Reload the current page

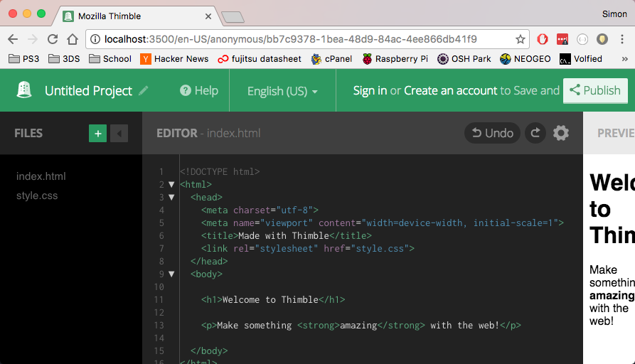tap(53, 39)
